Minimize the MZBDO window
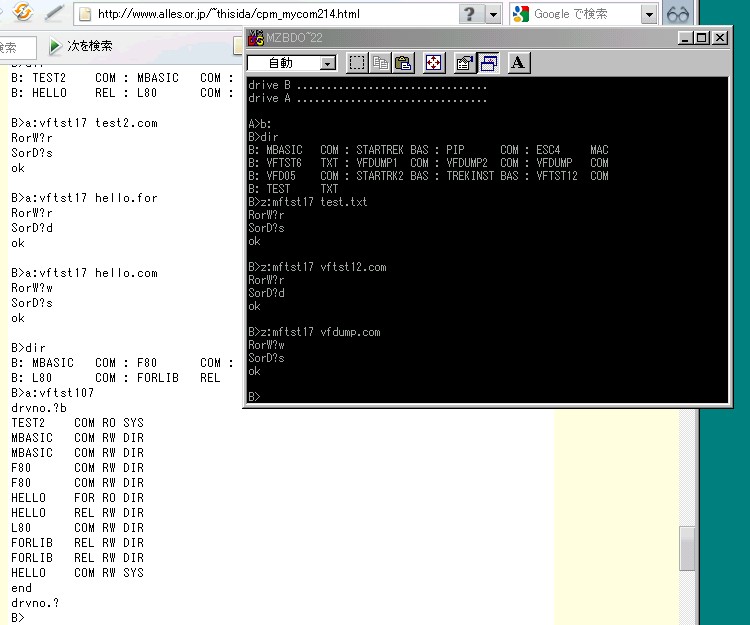 (x=686, y=38)
